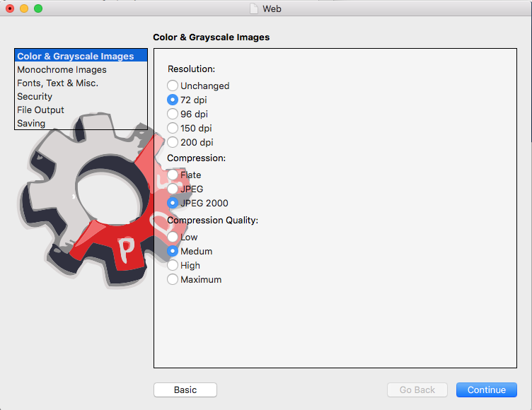Choose Flate compression
The image size is (532, 410).
coord(173,175)
